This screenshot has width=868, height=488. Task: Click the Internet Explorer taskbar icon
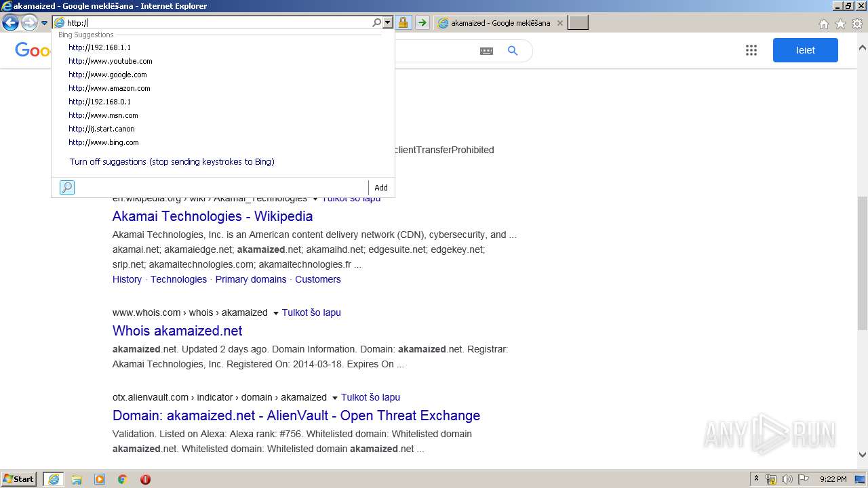[54, 479]
